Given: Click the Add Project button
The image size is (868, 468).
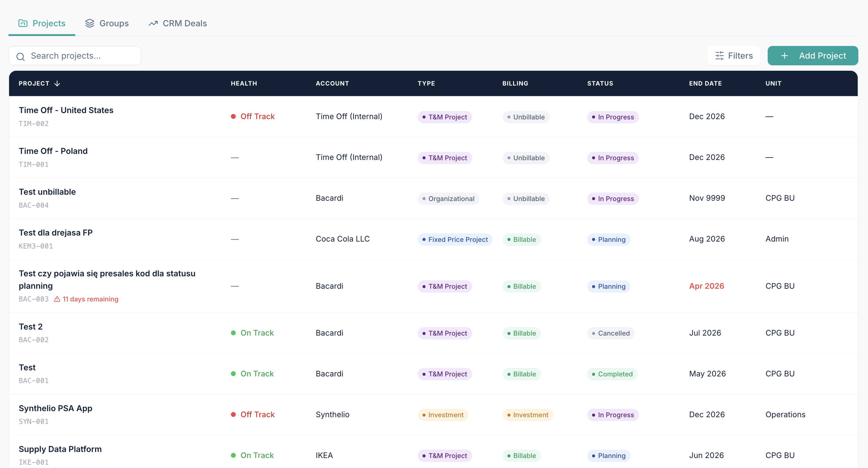Looking at the screenshot, I should [x=813, y=56].
